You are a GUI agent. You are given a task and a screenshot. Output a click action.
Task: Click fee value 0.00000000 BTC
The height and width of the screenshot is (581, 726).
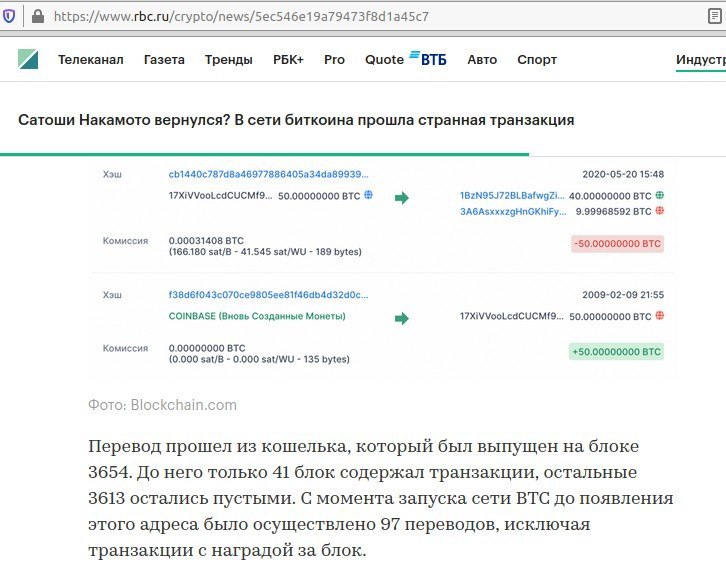point(207,348)
